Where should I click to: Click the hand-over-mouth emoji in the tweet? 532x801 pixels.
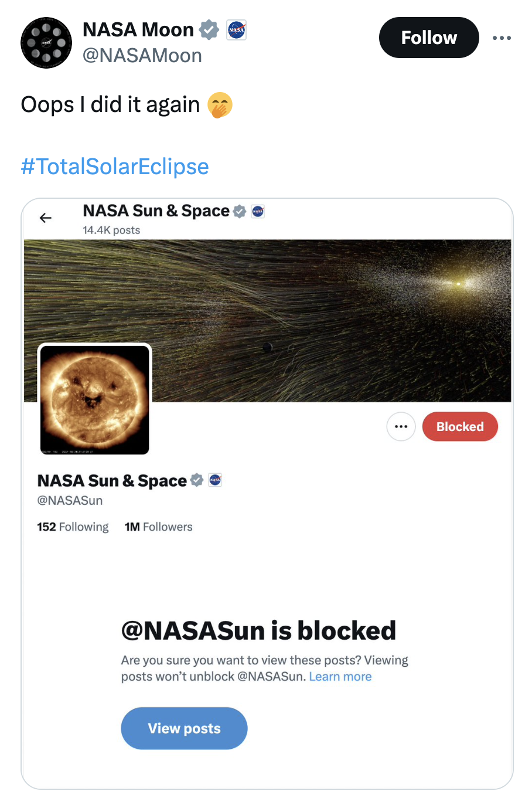point(220,105)
